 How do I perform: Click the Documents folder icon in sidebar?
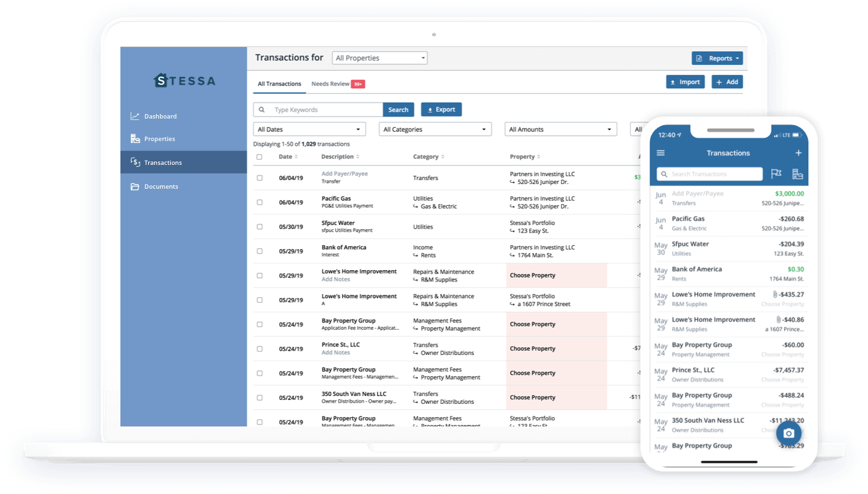coord(135,187)
